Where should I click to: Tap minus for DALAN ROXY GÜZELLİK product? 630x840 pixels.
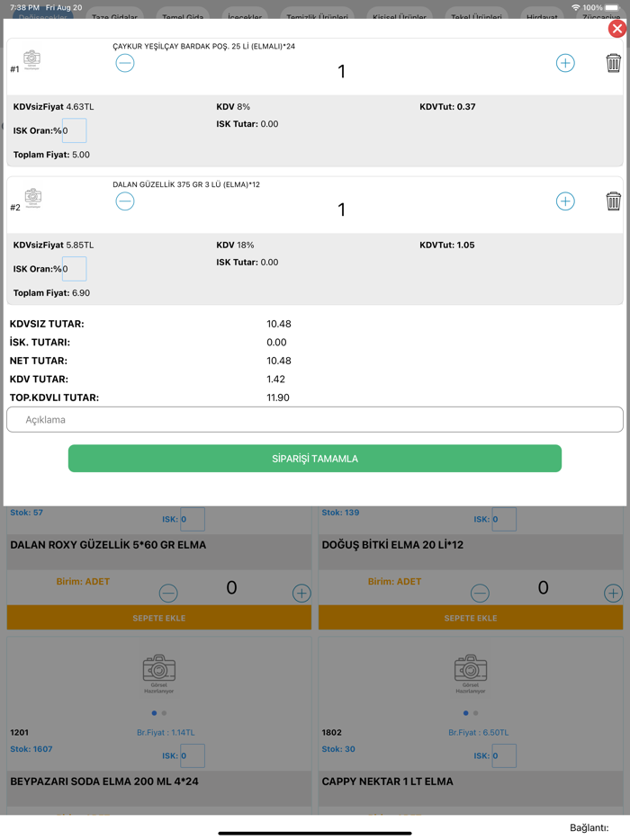[x=168, y=593]
